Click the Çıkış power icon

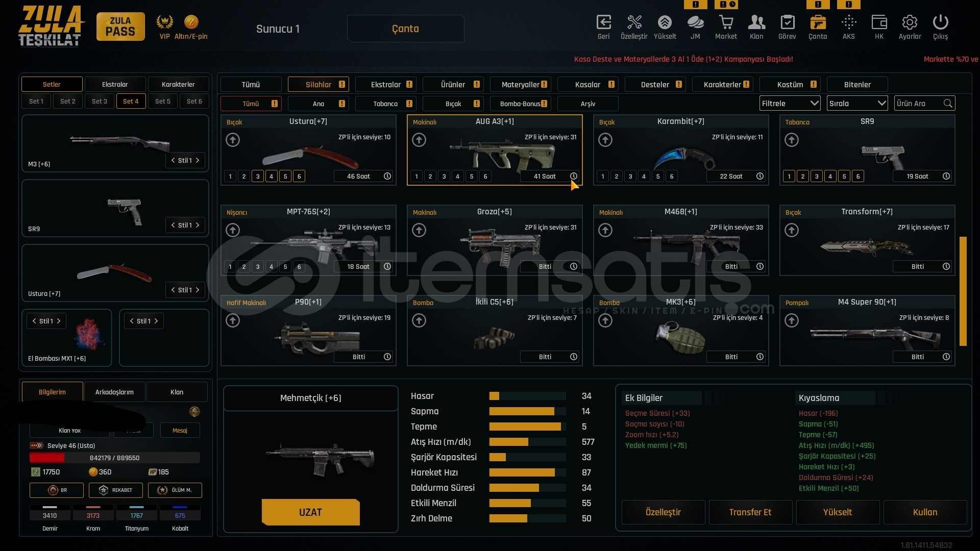(x=940, y=23)
